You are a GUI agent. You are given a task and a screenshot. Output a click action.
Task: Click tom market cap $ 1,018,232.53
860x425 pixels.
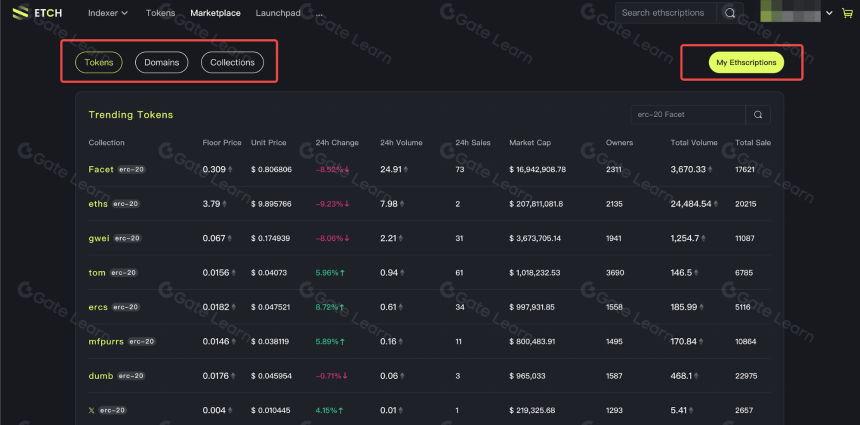click(535, 273)
